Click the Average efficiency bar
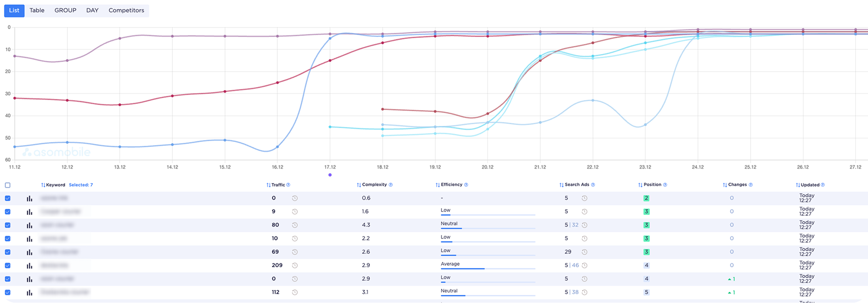Image resolution: width=868 pixels, height=303 pixels. pos(488,268)
